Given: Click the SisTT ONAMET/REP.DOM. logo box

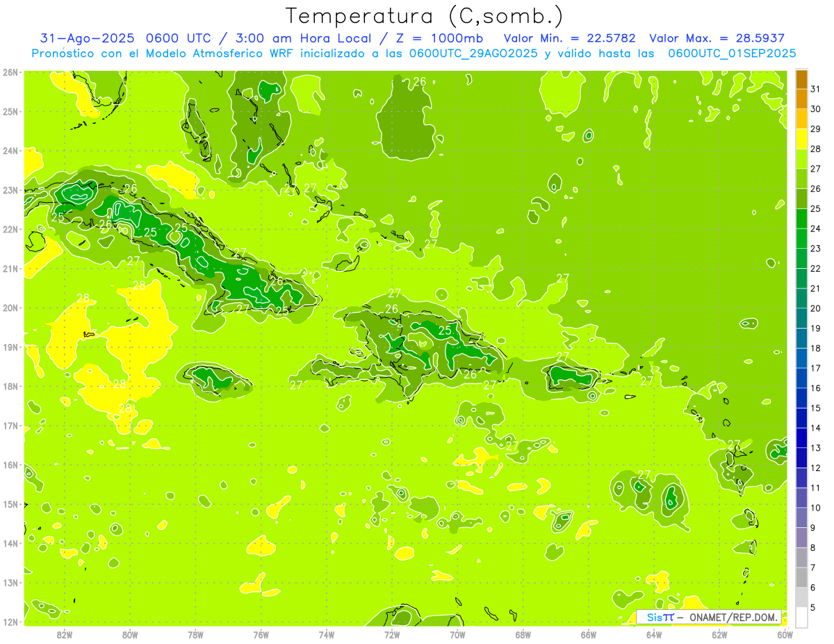Looking at the screenshot, I should pyautogui.click(x=709, y=617).
